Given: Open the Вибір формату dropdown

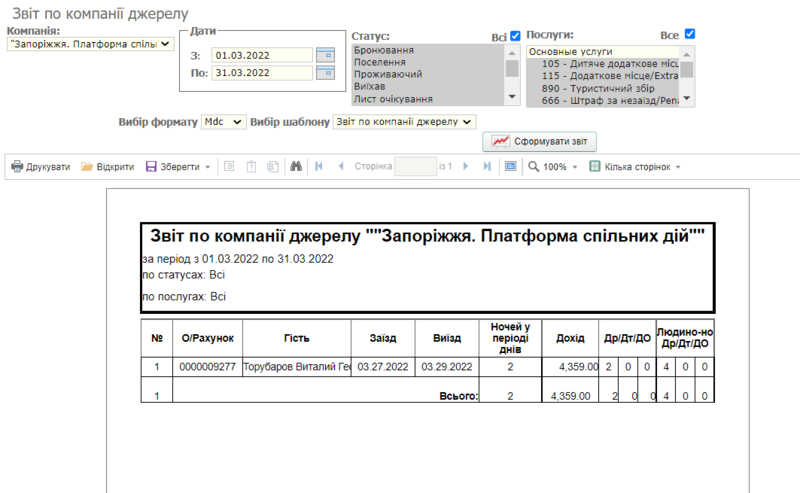Looking at the screenshot, I should 223,121.
